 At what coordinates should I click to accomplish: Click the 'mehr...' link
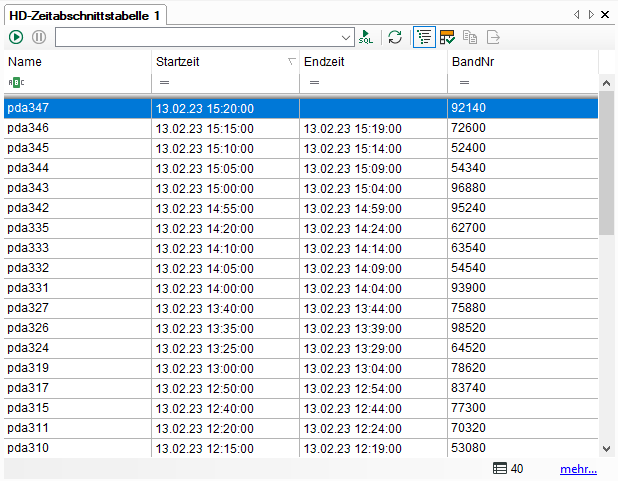[578, 468]
